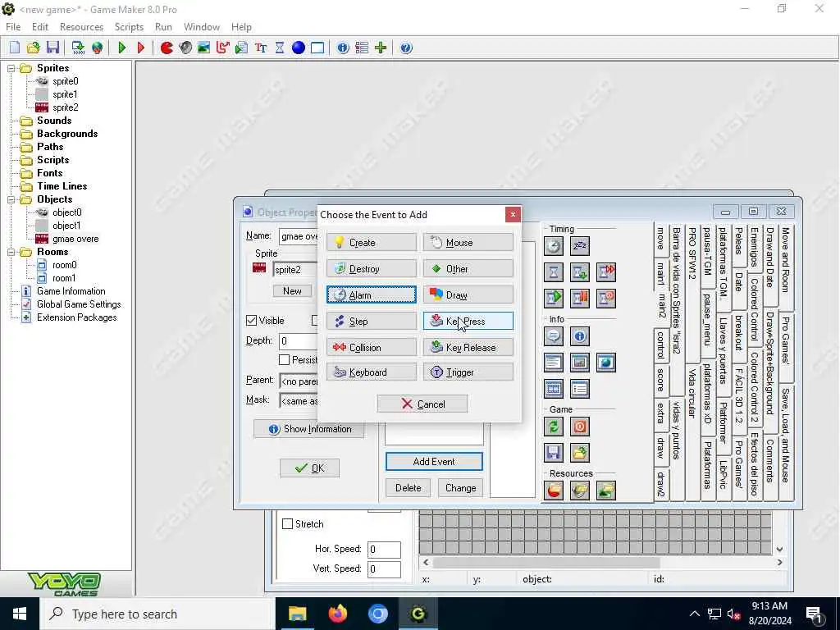Select room1 in the resource tree
Viewport: 840px width, 630px height.
(64, 277)
